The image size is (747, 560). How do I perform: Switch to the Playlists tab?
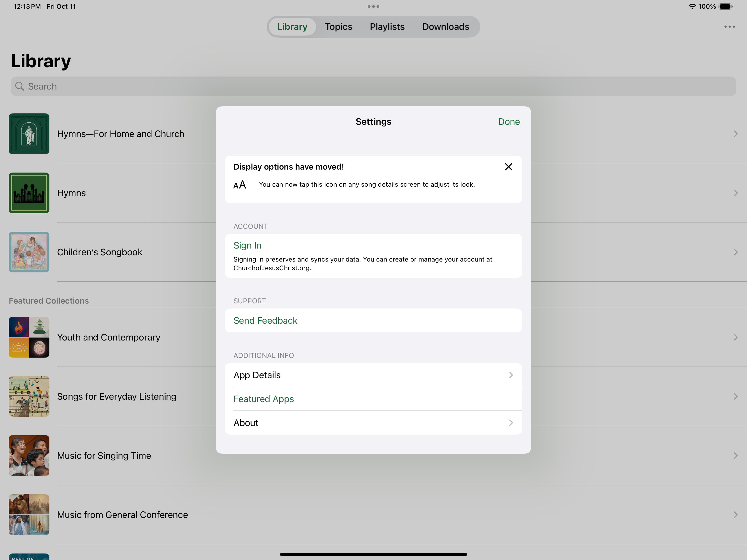387,27
